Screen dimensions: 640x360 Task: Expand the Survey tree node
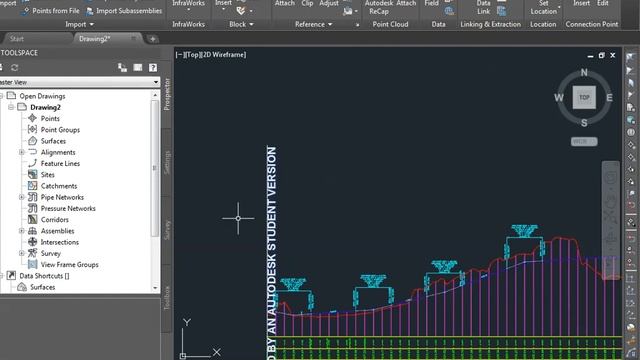(22, 253)
